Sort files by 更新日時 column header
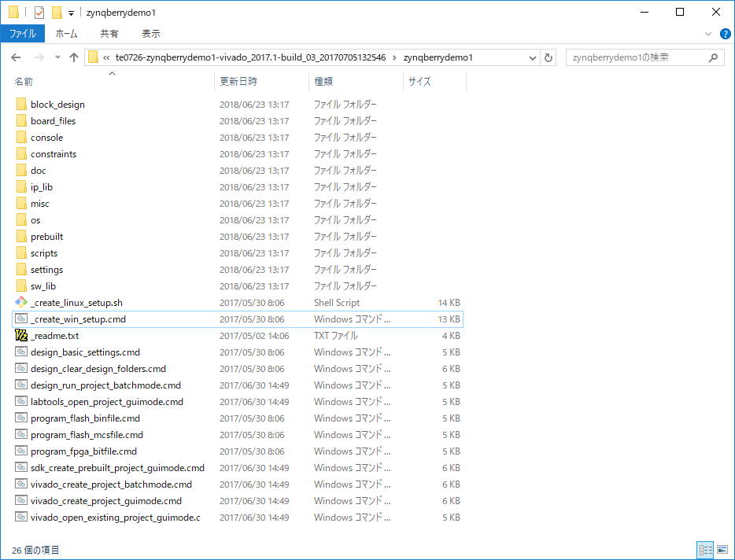The height and width of the screenshot is (560, 735). pyautogui.click(x=238, y=81)
